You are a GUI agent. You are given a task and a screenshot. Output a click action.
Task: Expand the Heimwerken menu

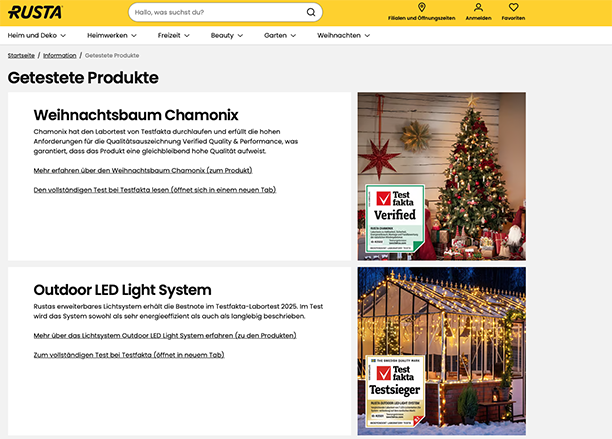(x=112, y=35)
